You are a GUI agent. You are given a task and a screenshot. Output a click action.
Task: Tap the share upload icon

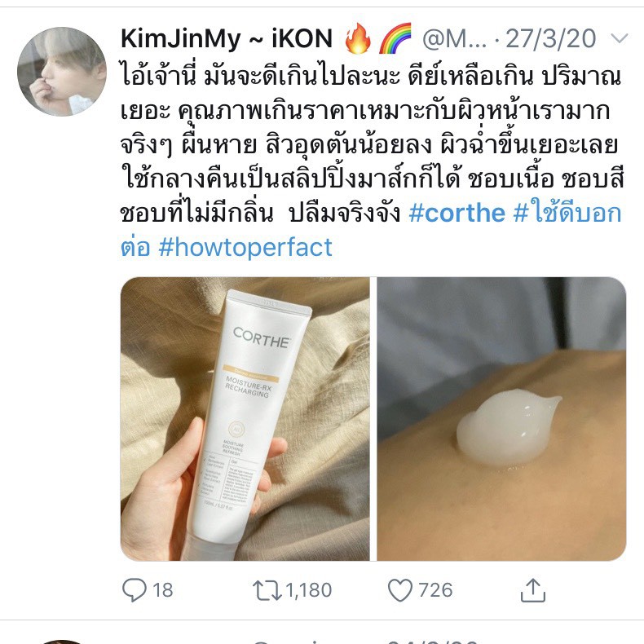point(532,590)
